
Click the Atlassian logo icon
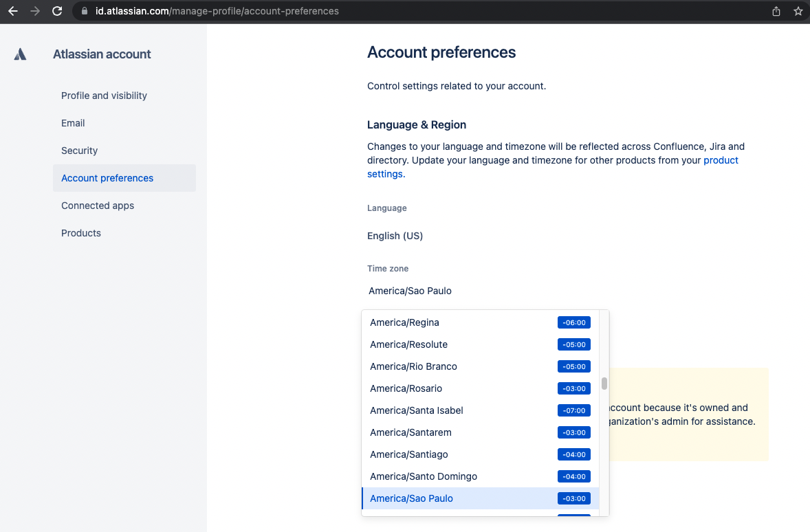point(20,54)
